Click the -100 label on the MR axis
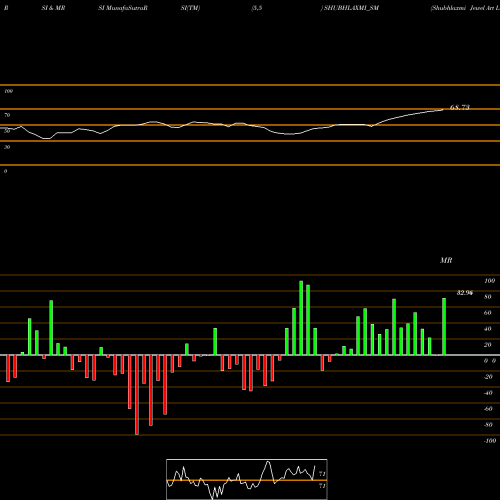 pyautogui.click(x=490, y=441)
